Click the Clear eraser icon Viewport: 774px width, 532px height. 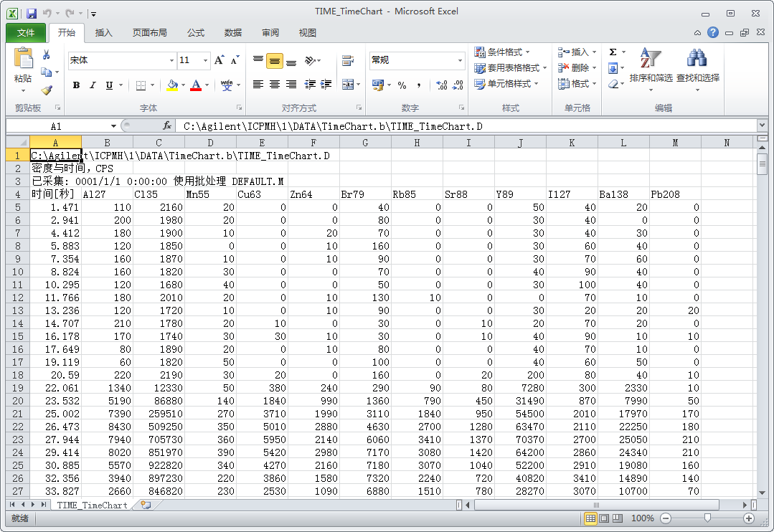[613, 84]
